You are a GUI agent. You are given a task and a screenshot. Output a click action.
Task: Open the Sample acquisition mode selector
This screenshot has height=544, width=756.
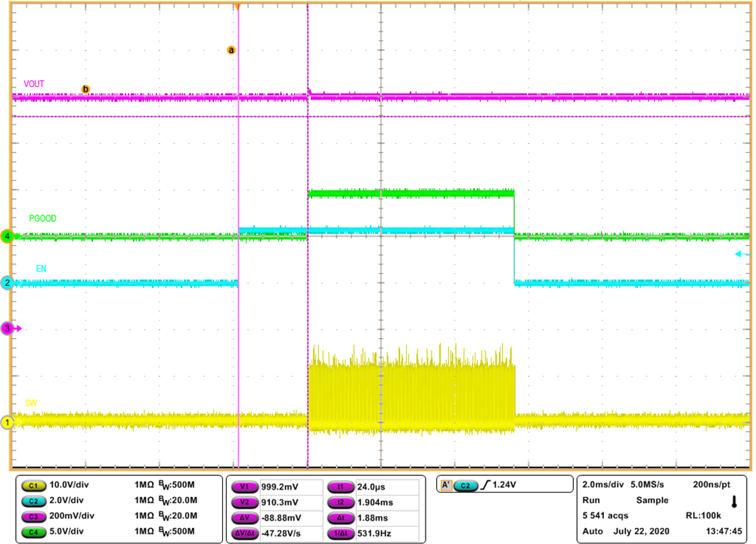click(651, 500)
